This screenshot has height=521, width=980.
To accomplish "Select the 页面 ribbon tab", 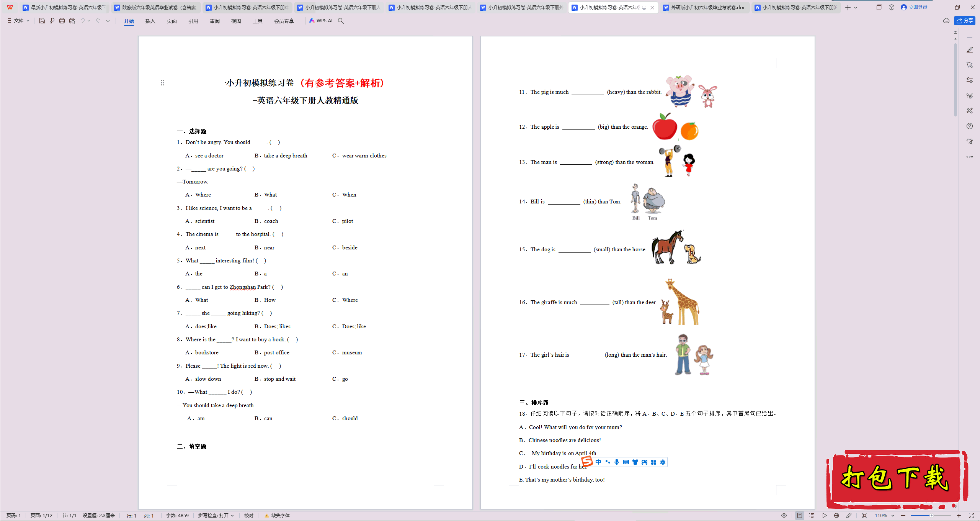I will tap(171, 21).
